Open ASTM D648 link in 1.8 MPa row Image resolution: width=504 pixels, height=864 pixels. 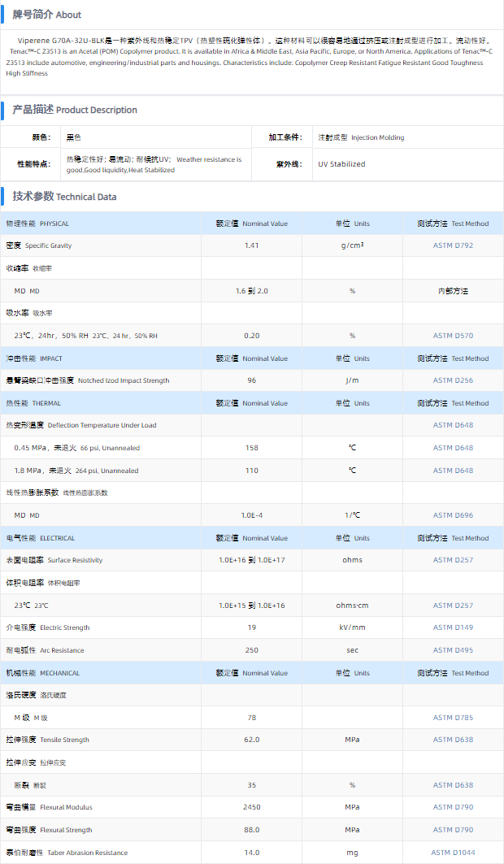tap(453, 471)
